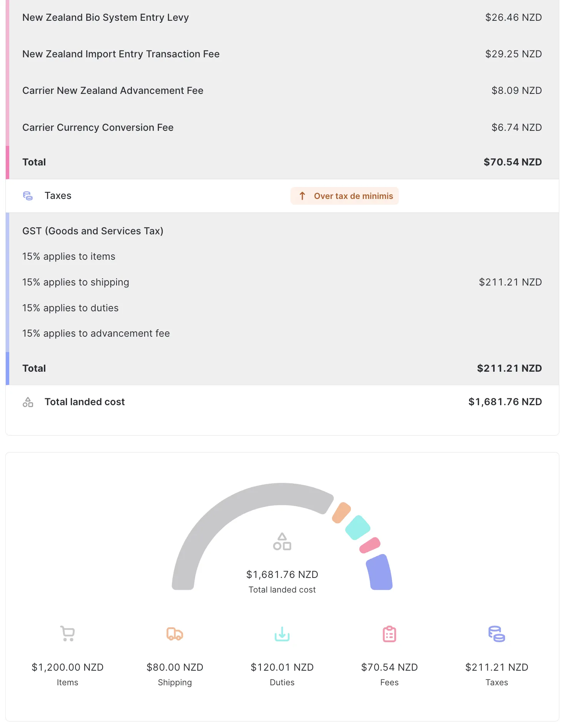The image size is (567, 728).
Task: Click the Taxes coins icon in section header
Action: pyautogui.click(x=28, y=196)
